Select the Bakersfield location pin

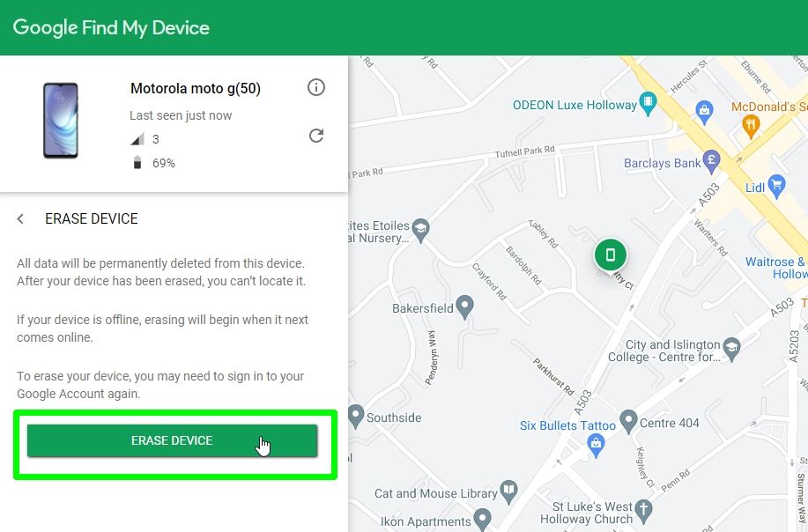(x=465, y=307)
